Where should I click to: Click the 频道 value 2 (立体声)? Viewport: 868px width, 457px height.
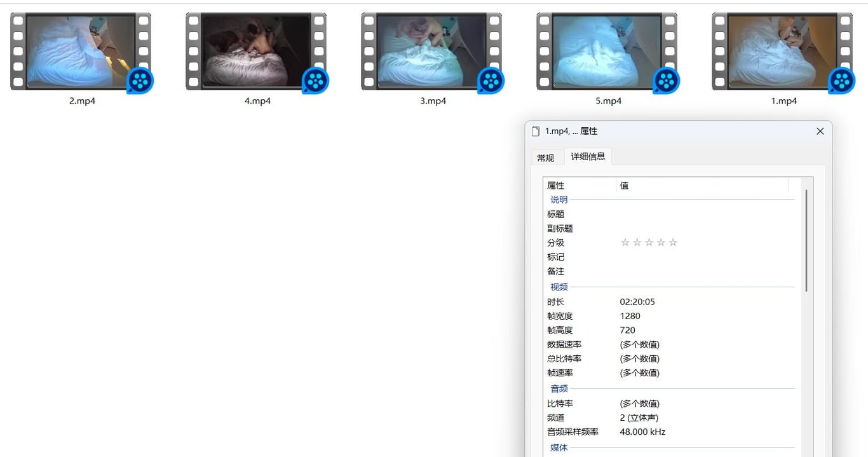tap(639, 418)
